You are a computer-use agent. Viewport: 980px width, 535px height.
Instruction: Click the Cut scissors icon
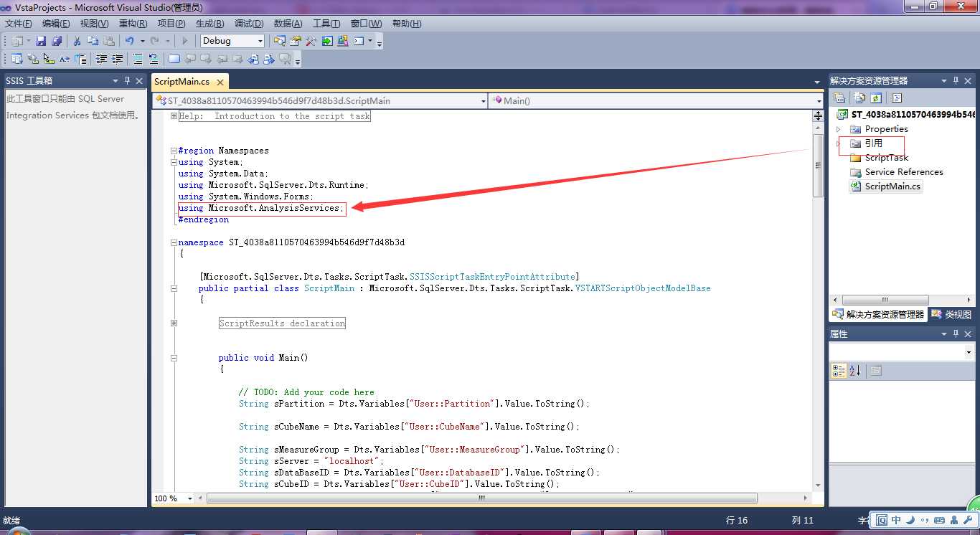tap(77, 41)
